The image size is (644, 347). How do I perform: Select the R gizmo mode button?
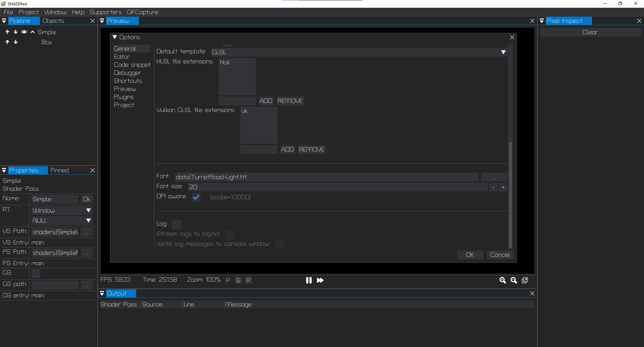pos(249,280)
